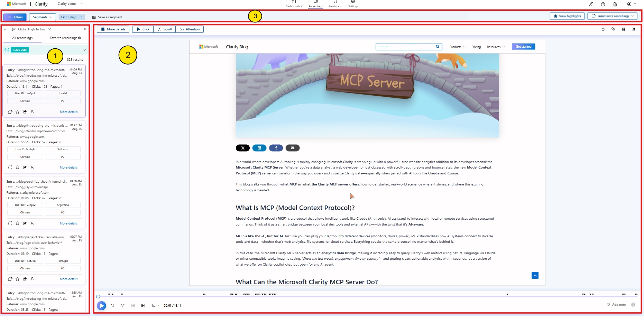Skip forward 30 seconds in the recording
The height and width of the screenshot is (316, 644).
123,306
